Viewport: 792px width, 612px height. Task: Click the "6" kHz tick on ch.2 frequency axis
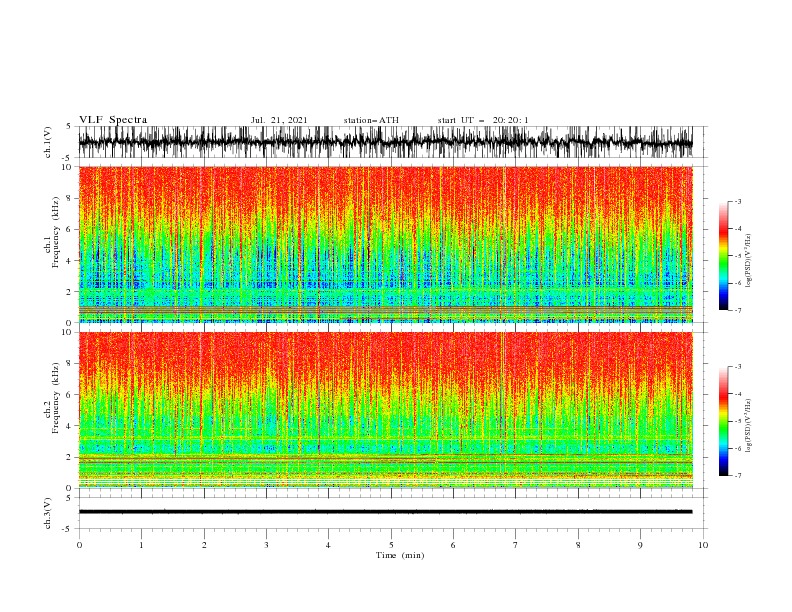tap(70, 394)
